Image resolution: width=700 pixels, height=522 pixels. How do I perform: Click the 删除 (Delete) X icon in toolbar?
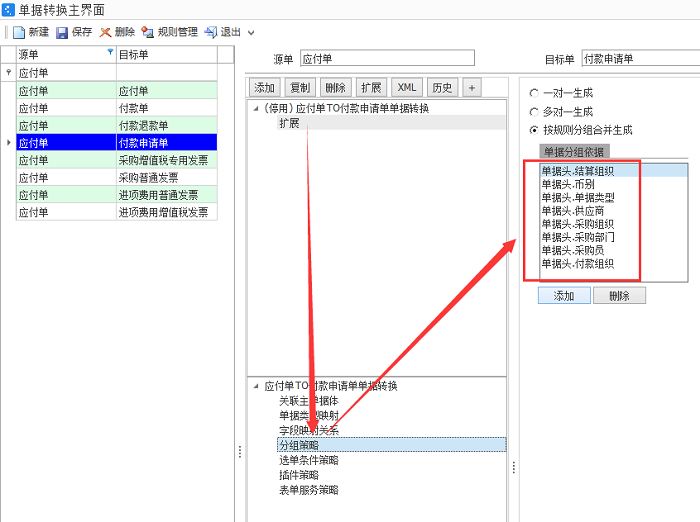coord(105,32)
